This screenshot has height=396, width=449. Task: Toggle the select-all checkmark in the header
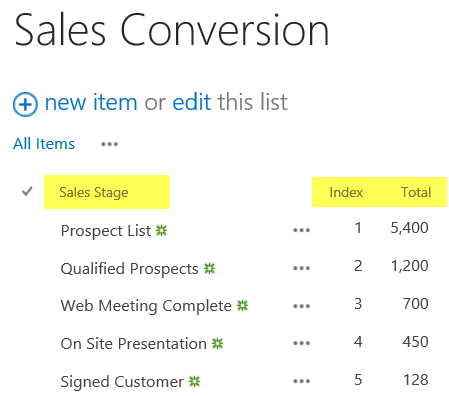(27, 191)
